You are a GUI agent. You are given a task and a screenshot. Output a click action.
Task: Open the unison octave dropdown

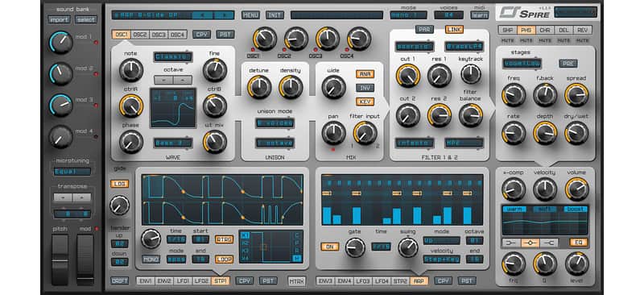275,143
